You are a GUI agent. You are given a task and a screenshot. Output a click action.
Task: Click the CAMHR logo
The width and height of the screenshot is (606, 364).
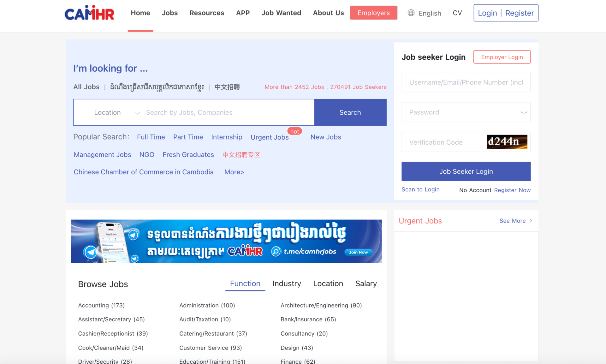pyautogui.click(x=89, y=13)
